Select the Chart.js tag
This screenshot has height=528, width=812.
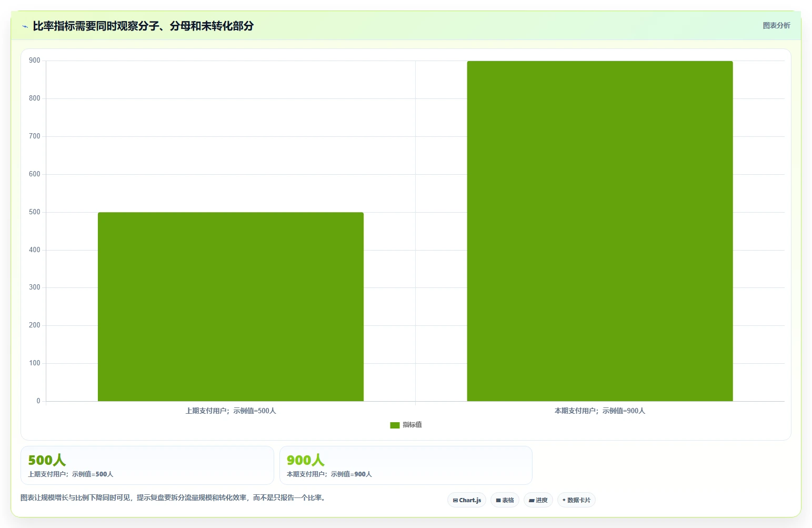coord(467,500)
